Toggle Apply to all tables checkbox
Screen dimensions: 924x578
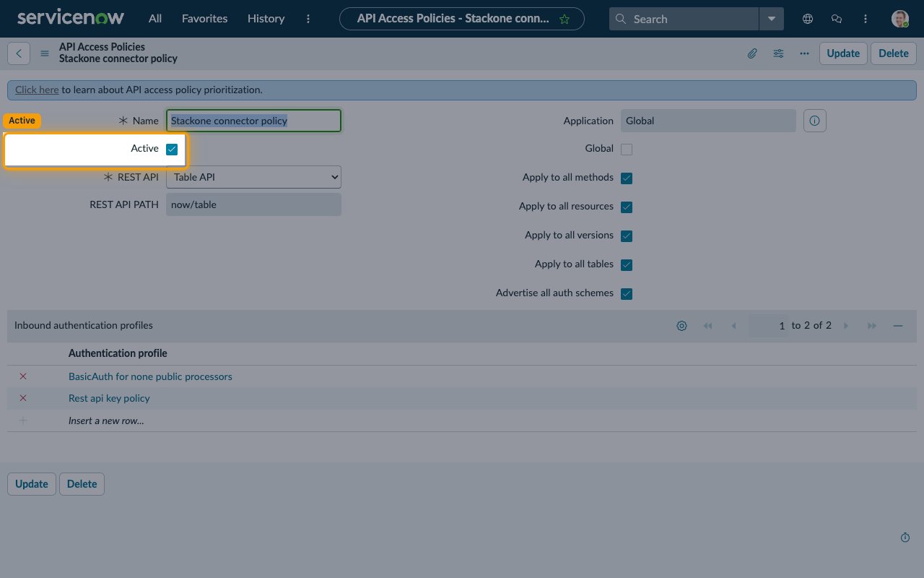(627, 265)
